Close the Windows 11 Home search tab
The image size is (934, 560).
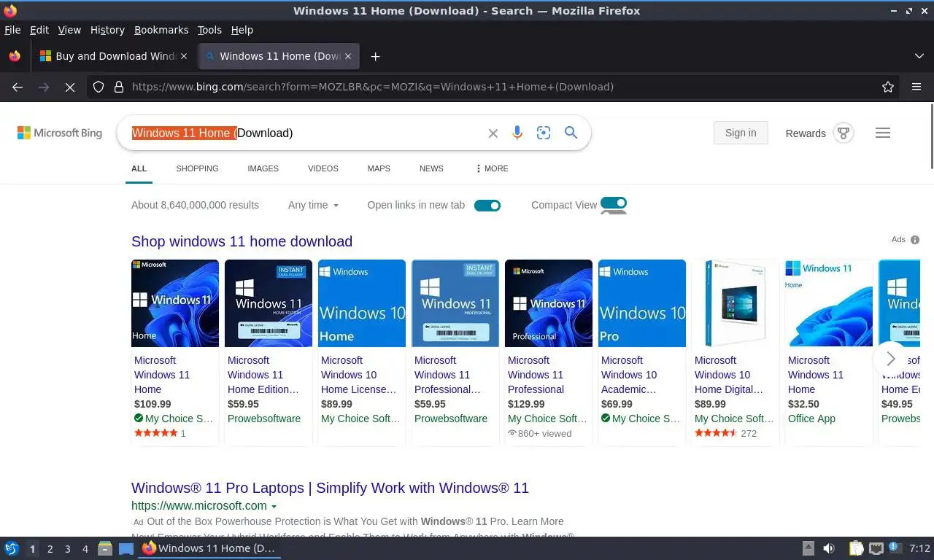(x=348, y=56)
